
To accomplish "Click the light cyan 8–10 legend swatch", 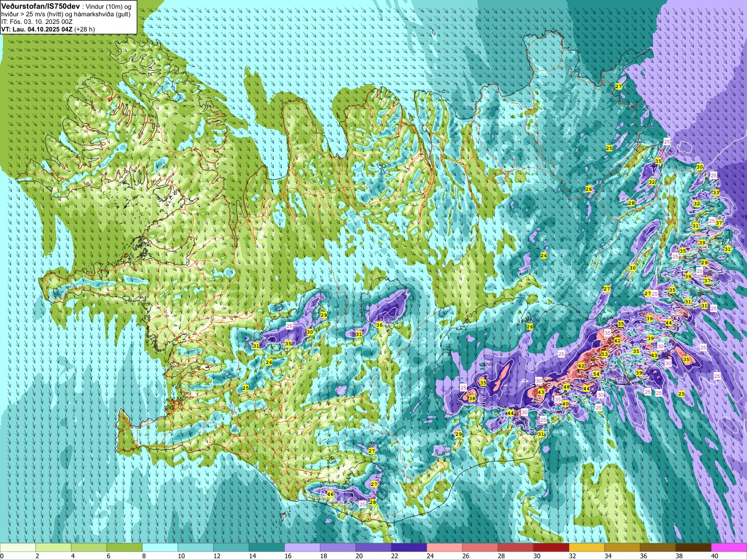I will pos(160,548).
